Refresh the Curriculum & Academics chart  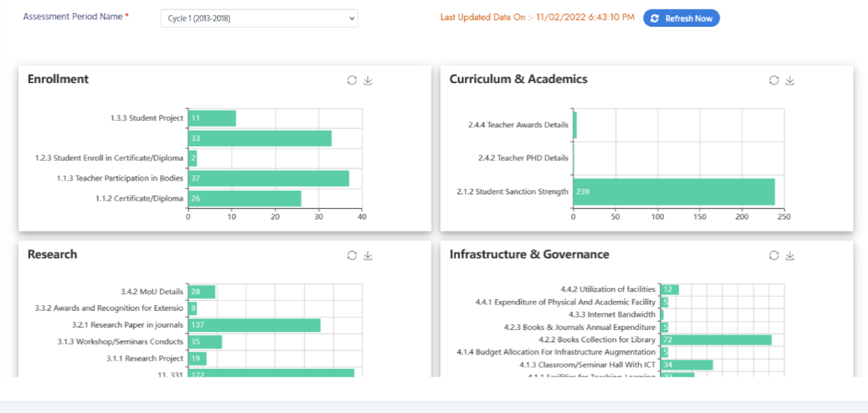pyautogui.click(x=773, y=80)
